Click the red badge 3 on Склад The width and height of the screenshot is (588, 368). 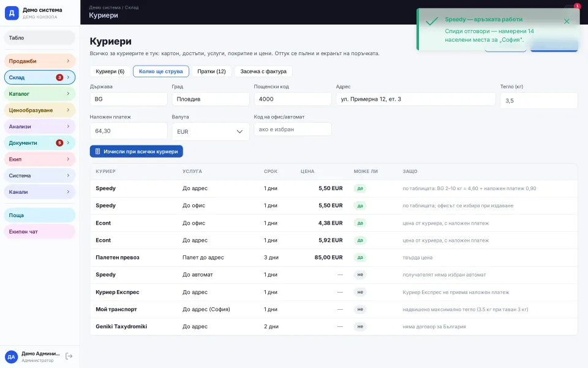tap(59, 77)
